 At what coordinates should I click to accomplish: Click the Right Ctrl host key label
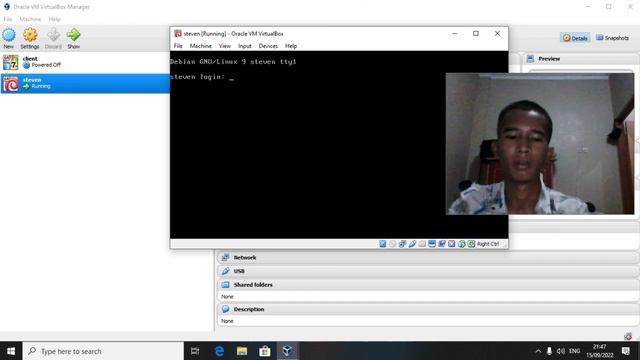tap(488, 244)
